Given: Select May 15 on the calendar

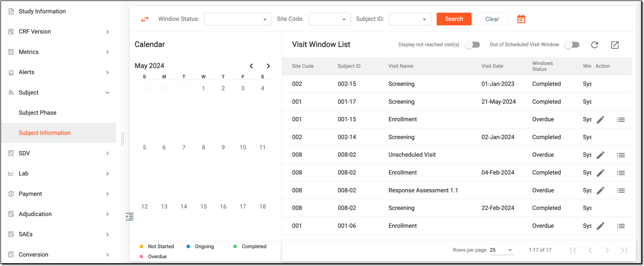Looking at the screenshot, I should tap(204, 207).
